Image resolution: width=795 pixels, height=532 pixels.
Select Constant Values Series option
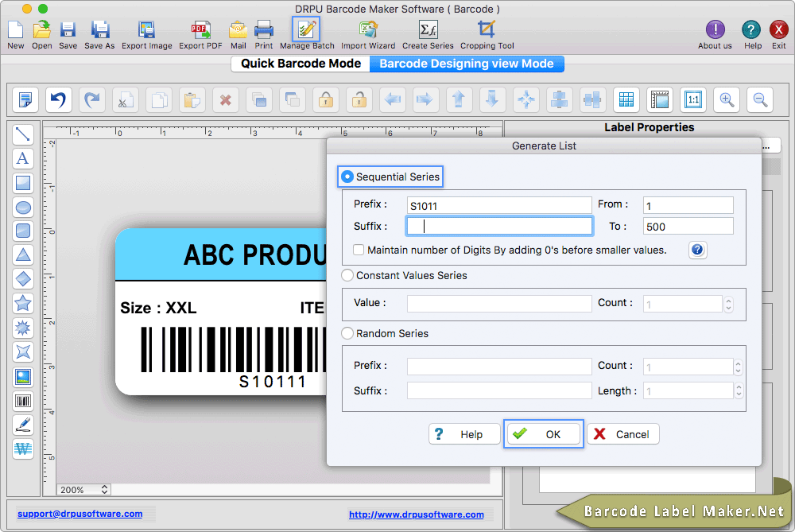[x=347, y=275]
